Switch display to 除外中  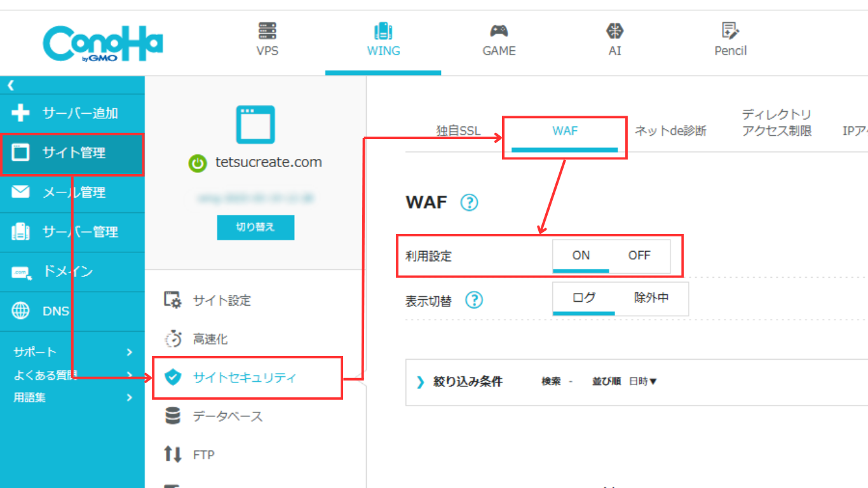pyautogui.click(x=651, y=298)
